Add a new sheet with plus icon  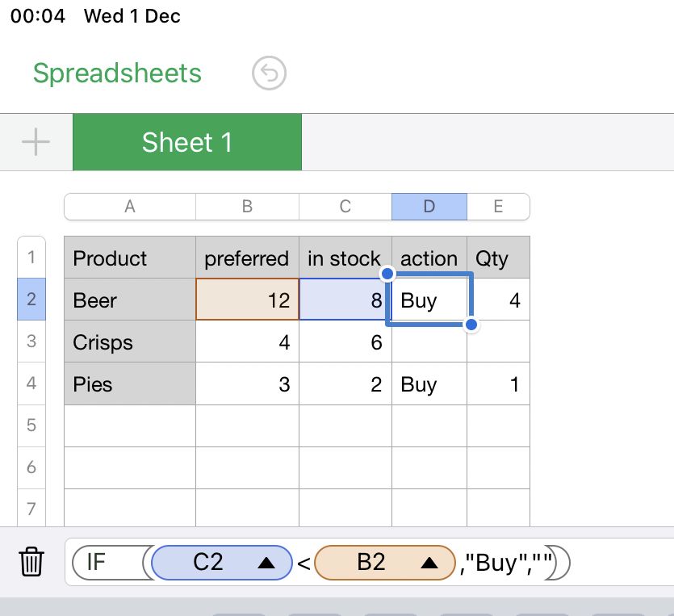click(36, 142)
